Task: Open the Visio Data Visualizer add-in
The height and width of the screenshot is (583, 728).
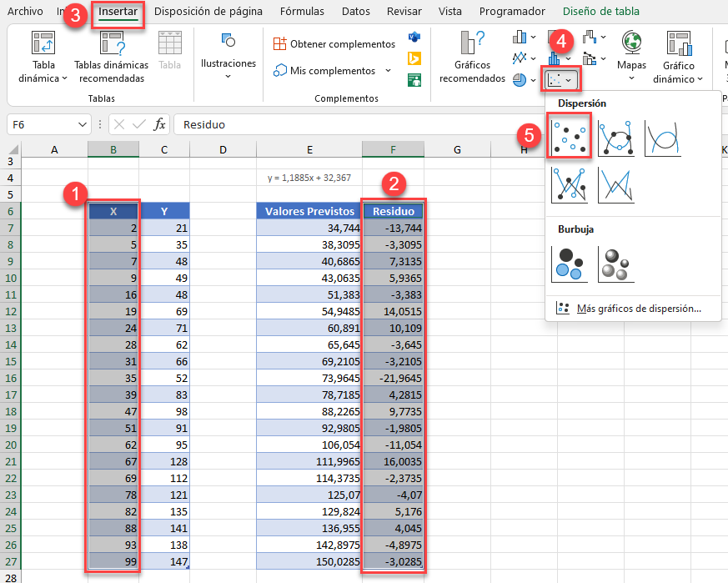Action: tap(414, 37)
